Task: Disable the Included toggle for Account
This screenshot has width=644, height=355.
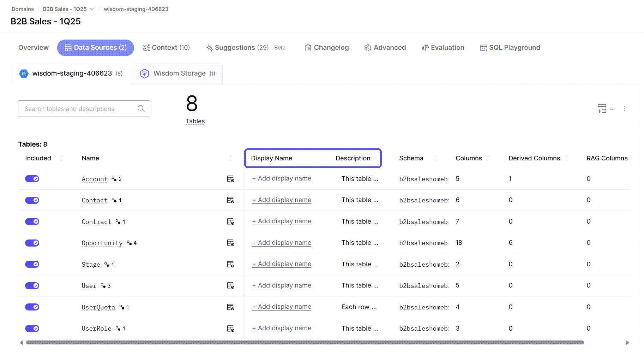Action: coord(32,179)
